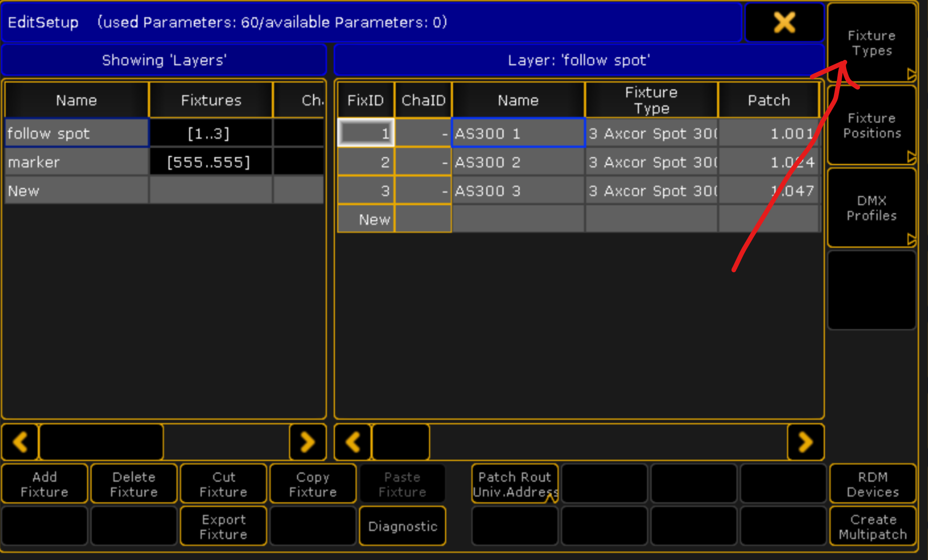Click the [1..3] fixtures cell

pos(211,133)
